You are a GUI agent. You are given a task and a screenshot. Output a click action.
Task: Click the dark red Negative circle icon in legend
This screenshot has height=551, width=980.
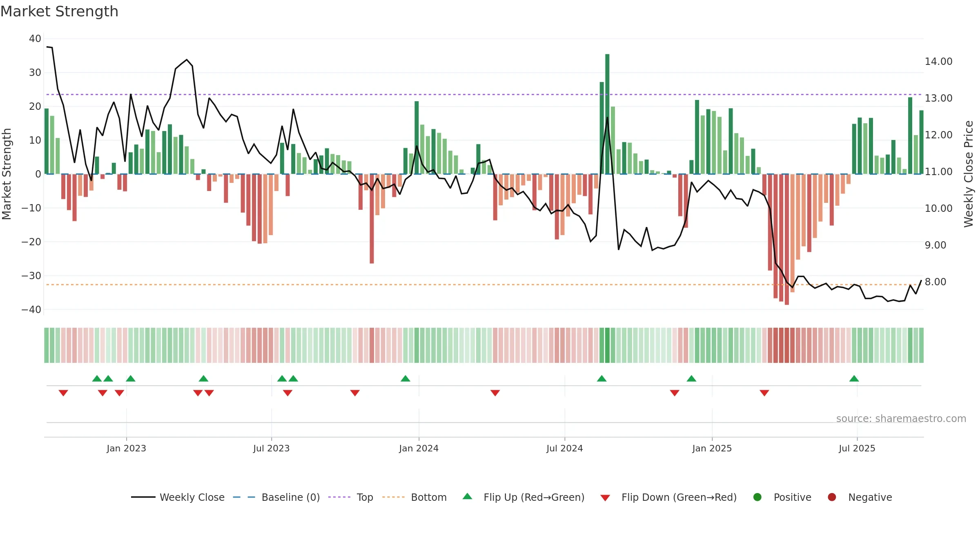coord(832,497)
